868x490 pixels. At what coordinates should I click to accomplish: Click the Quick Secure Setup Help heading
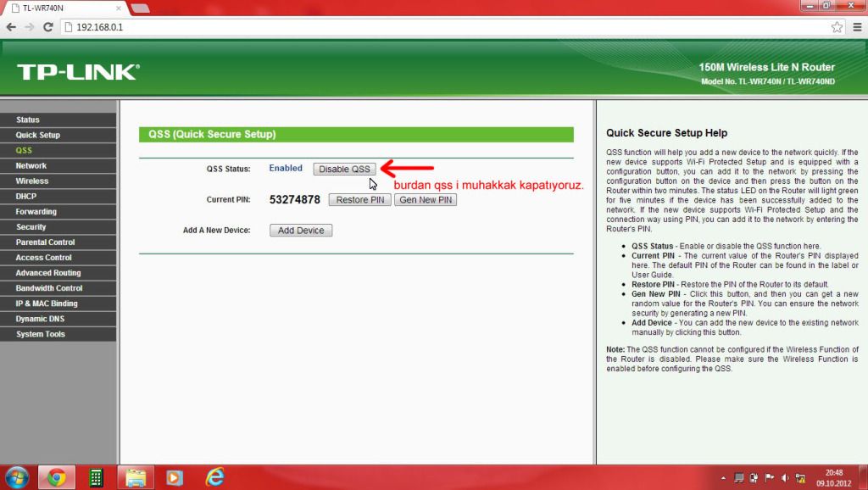point(666,133)
